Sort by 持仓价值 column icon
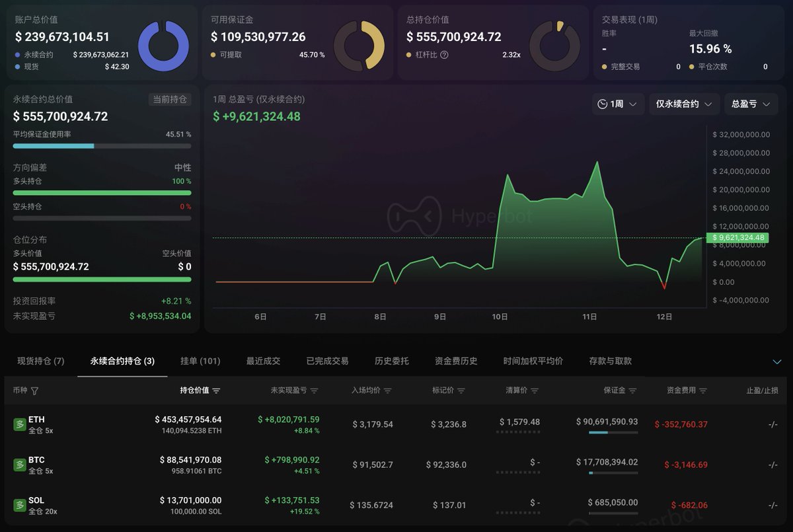This screenshot has height=532, width=793. tap(216, 391)
